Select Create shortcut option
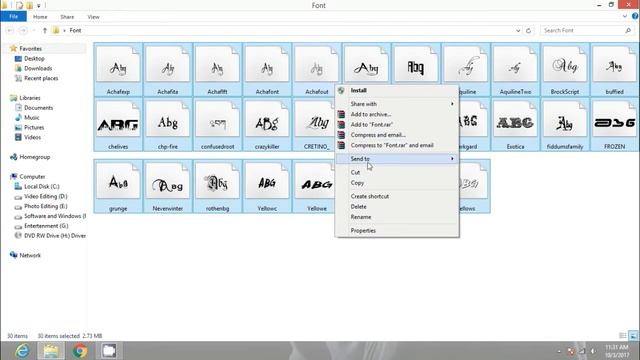The height and width of the screenshot is (360, 640). point(397,196)
